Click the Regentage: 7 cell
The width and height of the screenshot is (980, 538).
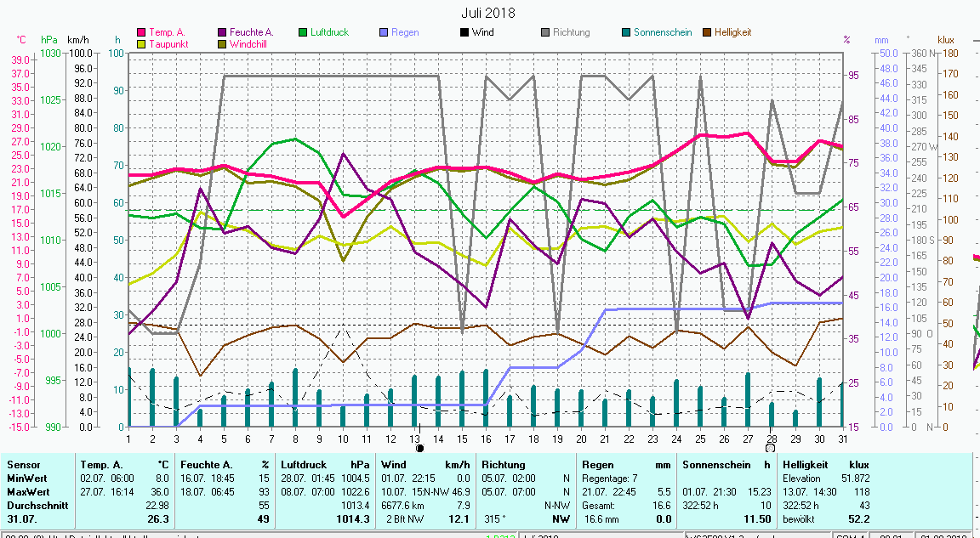pos(605,479)
